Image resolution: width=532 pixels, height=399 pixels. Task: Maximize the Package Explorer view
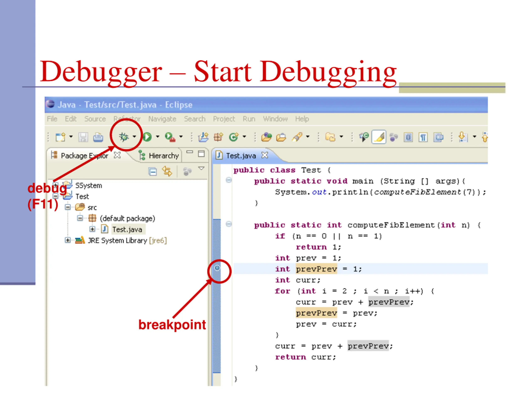coord(201,154)
